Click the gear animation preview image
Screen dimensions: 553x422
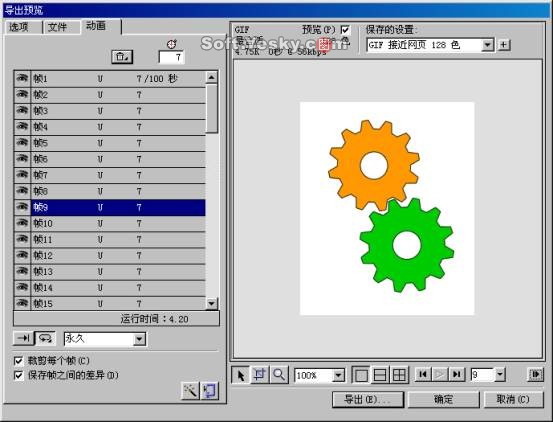387,208
